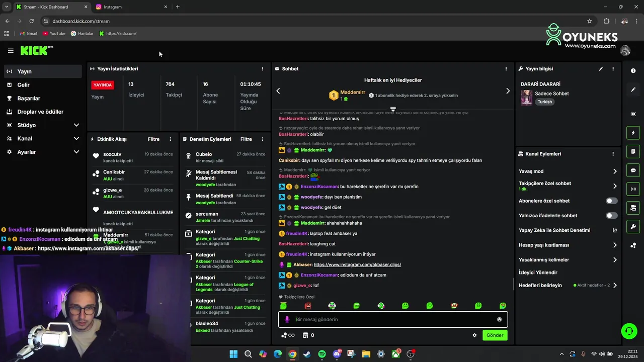Viewport: 644px width, 362px height.
Task: Click the wrench icon in the right sidebar
Action: [x=633, y=226]
